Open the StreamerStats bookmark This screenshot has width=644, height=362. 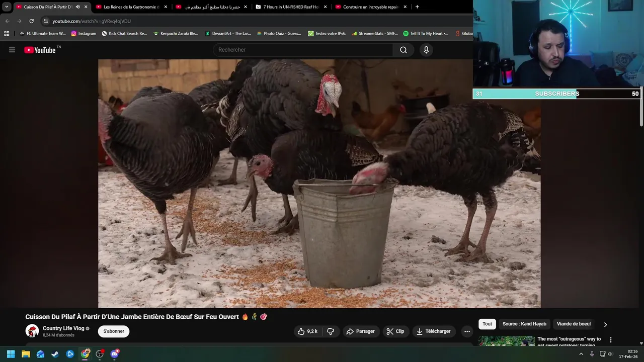tap(374, 34)
